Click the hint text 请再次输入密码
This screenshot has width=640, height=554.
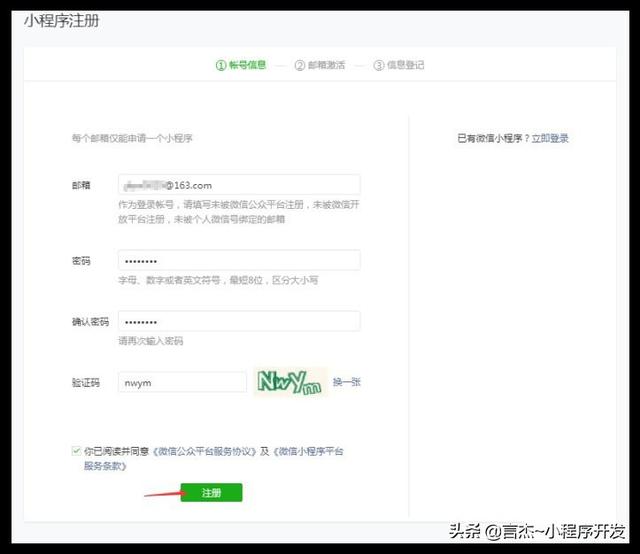point(151,341)
